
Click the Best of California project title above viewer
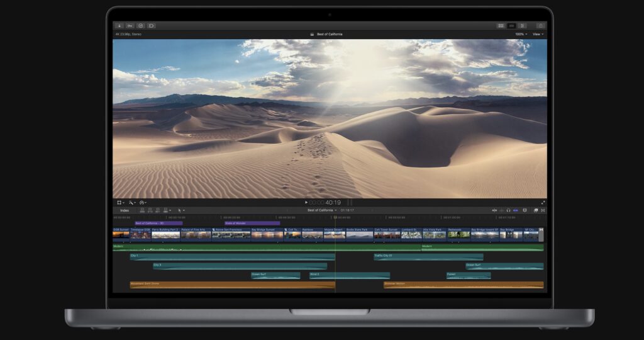(330, 34)
